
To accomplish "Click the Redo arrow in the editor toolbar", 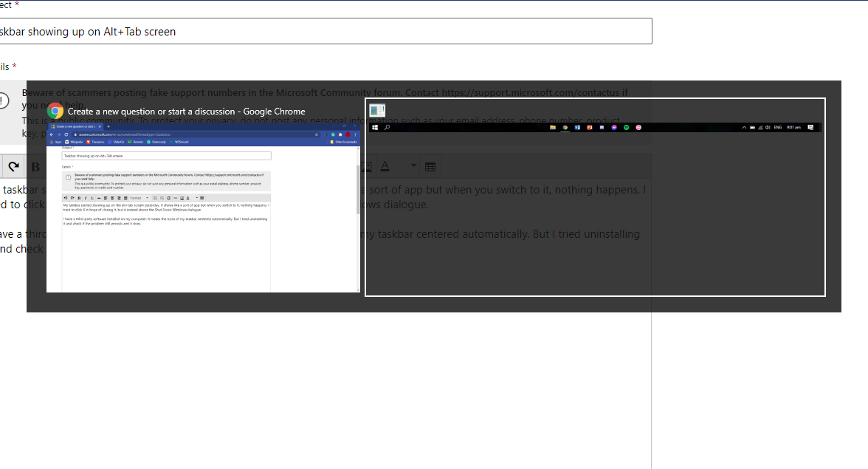I will [13, 166].
